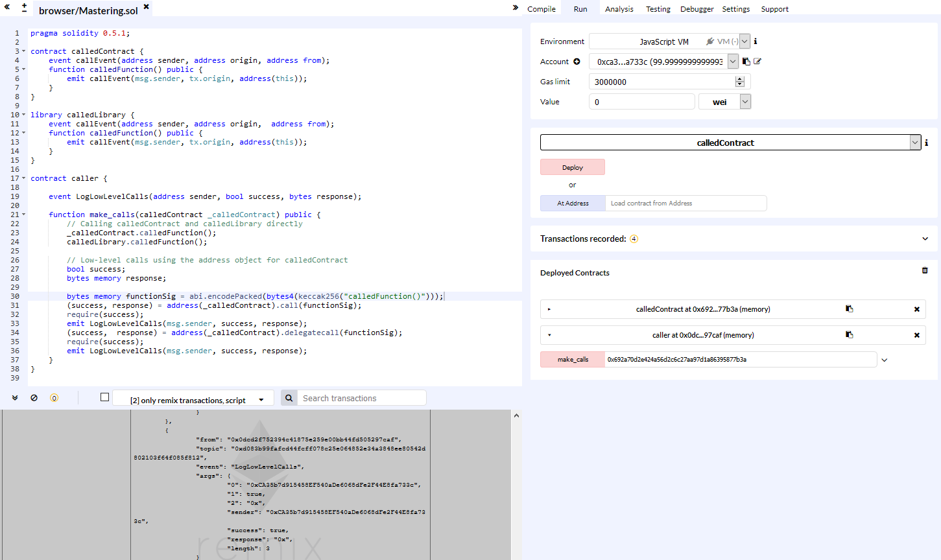Fold the make_calls function at line 21
941x560 pixels.
24,215
